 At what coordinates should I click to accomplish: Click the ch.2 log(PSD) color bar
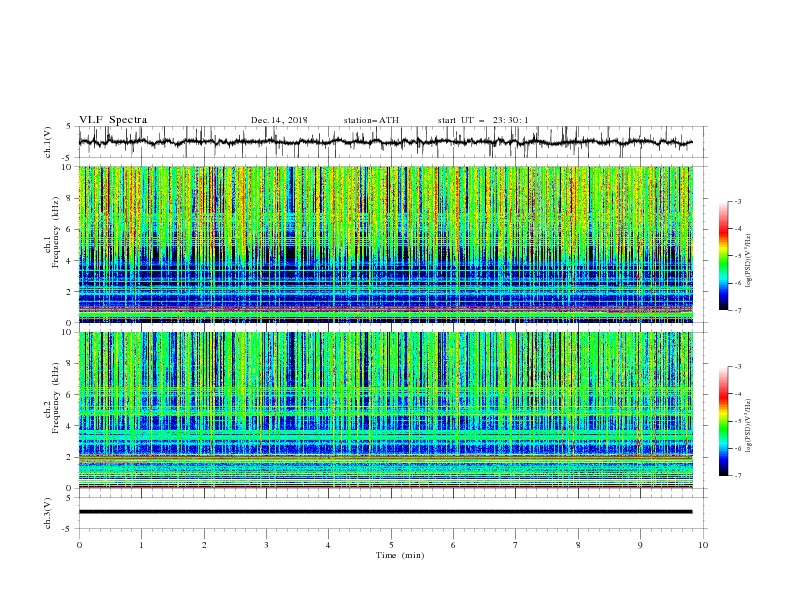723,421
